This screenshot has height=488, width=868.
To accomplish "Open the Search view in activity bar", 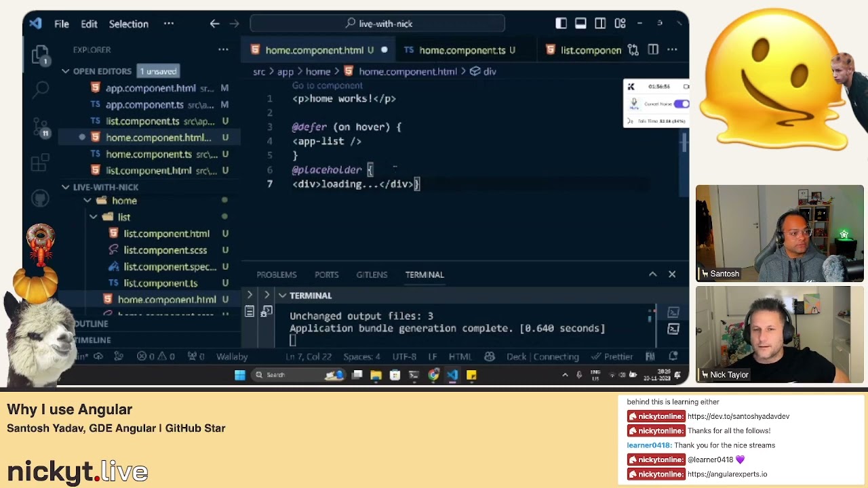I will tap(41, 89).
